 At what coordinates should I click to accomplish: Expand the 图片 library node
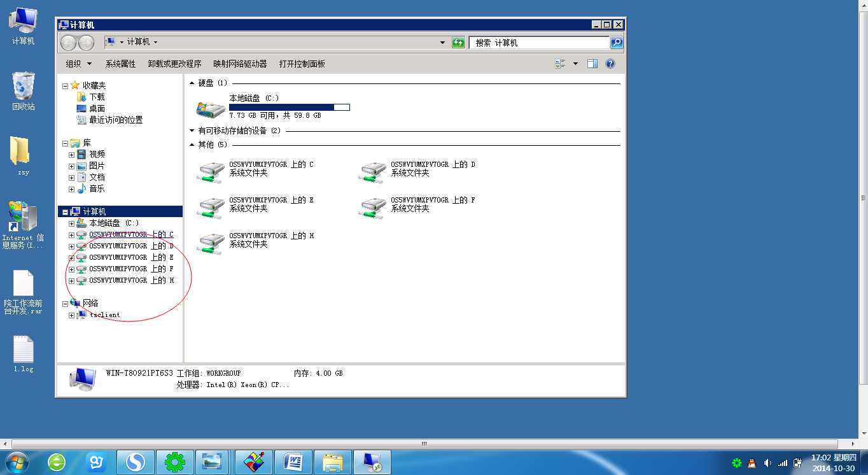(x=72, y=166)
